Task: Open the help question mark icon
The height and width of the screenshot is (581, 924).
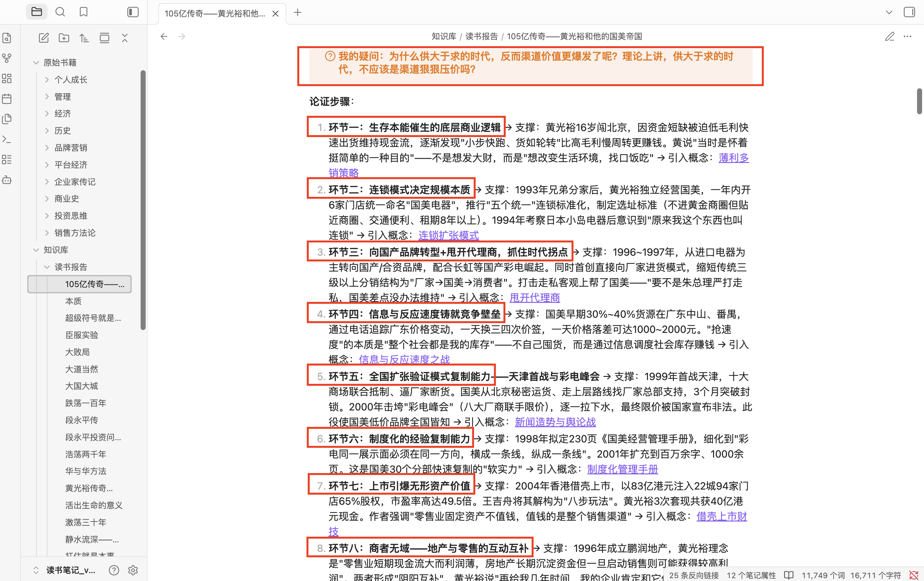Action: pyautogui.click(x=114, y=570)
